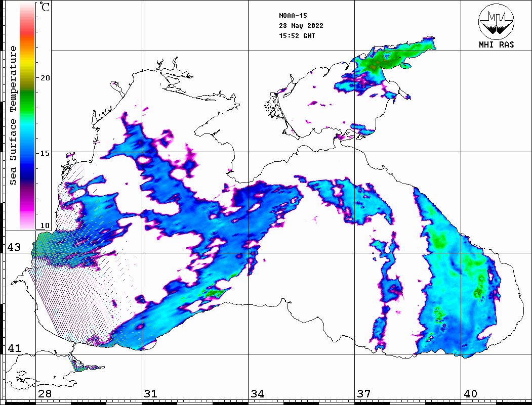Click the time text 15:52 GMT
This screenshot has width=532, height=405.
click(x=297, y=36)
